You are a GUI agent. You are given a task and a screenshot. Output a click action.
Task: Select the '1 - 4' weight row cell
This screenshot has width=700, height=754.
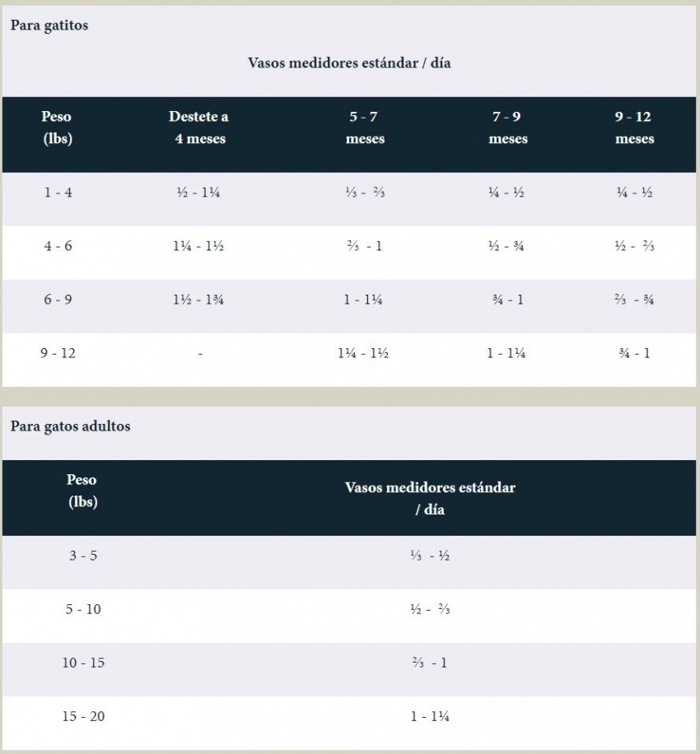click(58, 193)
